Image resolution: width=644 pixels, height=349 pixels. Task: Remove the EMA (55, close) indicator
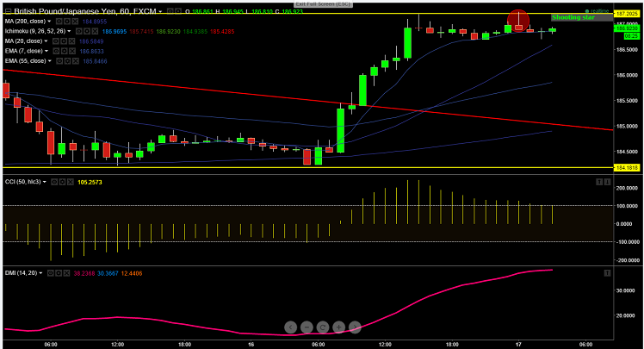pos(75,61)
